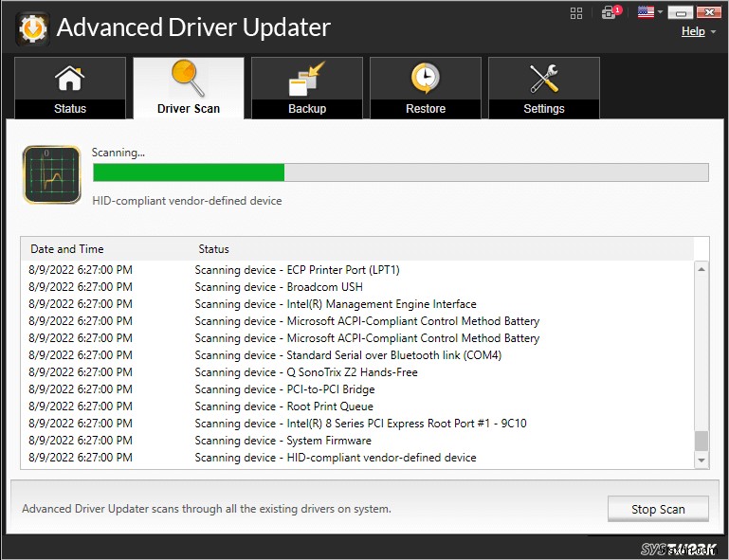Viewport: 729px width, 560px height.
Task: Click the scroll down arrow of log list
Action: click(702, 461)
